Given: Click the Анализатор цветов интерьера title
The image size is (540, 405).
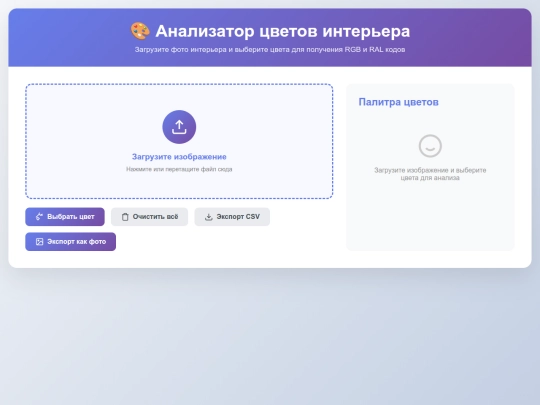Looking at the screenshot, I should click(x=283, y=31).
